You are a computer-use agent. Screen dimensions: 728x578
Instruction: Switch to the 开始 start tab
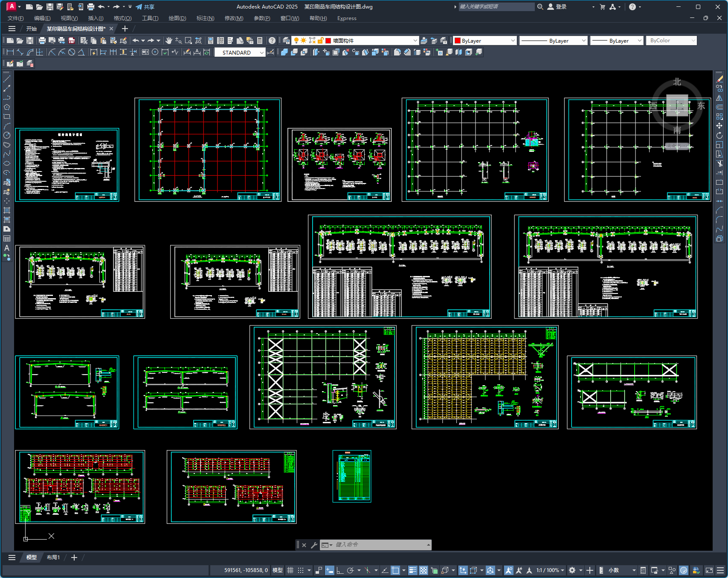(x=31, y=29)
